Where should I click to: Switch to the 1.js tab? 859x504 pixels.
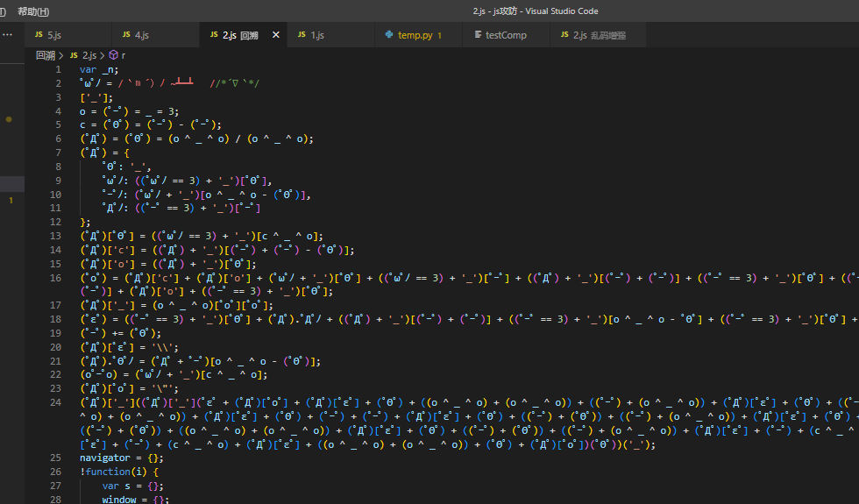click(331, 34)
